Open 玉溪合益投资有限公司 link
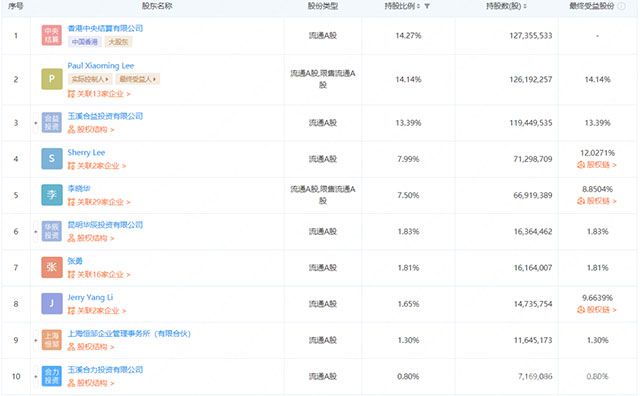Screen dimensions: 640x396 point(105,116)
